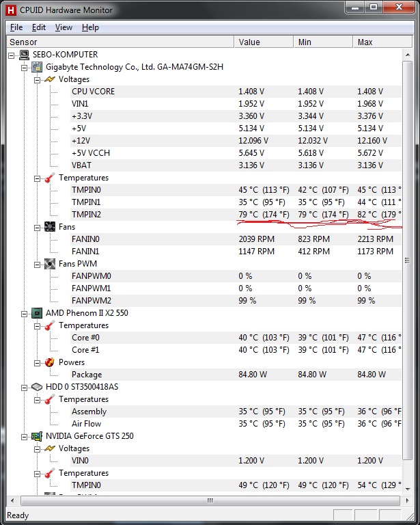Collapse the Fans PWM group
Image resolution: width=420 pixels, height=525 pixels.
[x=38, y=265]
